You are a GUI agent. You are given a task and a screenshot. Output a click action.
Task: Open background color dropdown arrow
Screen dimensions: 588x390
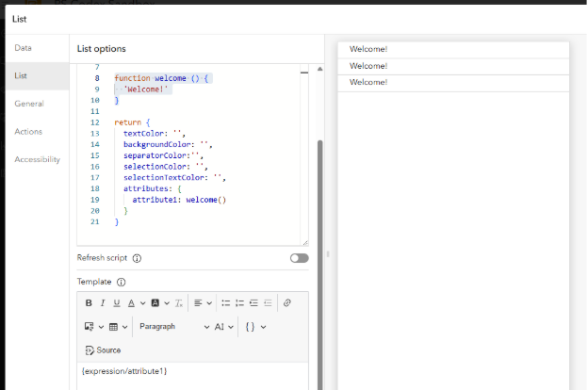167,303
